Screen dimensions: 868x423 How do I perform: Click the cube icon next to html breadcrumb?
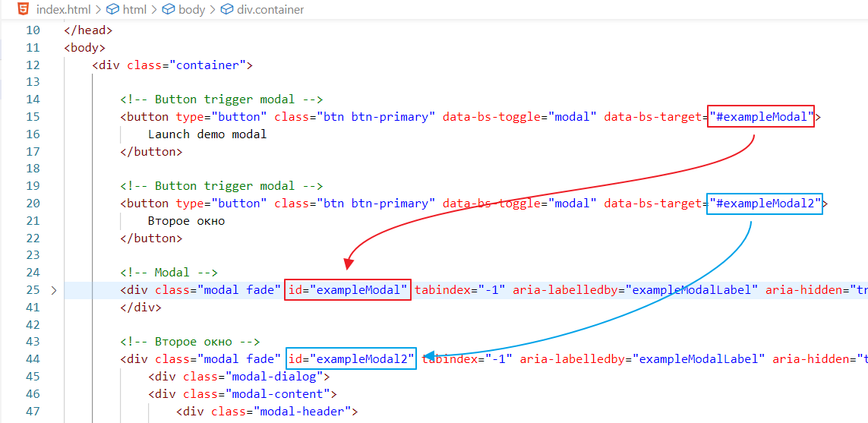coord(113,10)
